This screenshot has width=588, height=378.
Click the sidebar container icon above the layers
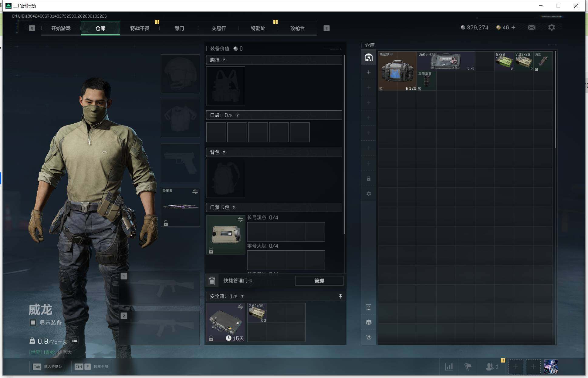tap(369, 307)
